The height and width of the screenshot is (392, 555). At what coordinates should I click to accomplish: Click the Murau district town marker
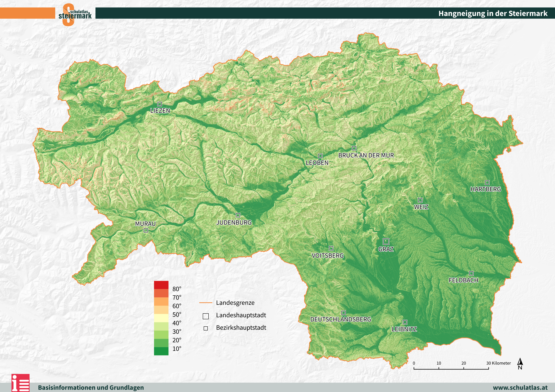[146, 230]
